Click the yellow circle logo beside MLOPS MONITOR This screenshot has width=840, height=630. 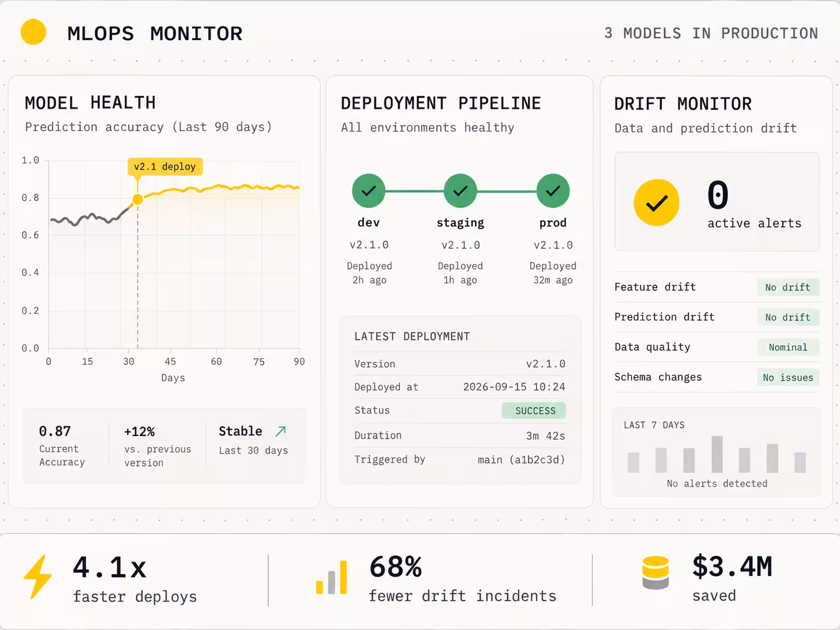[x=33, y=32]
